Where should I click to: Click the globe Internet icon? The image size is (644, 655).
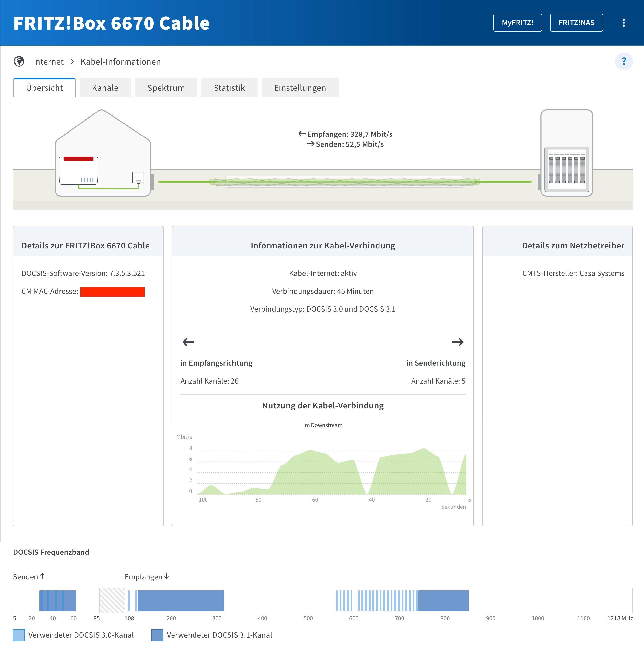click(x=19, y=62)
